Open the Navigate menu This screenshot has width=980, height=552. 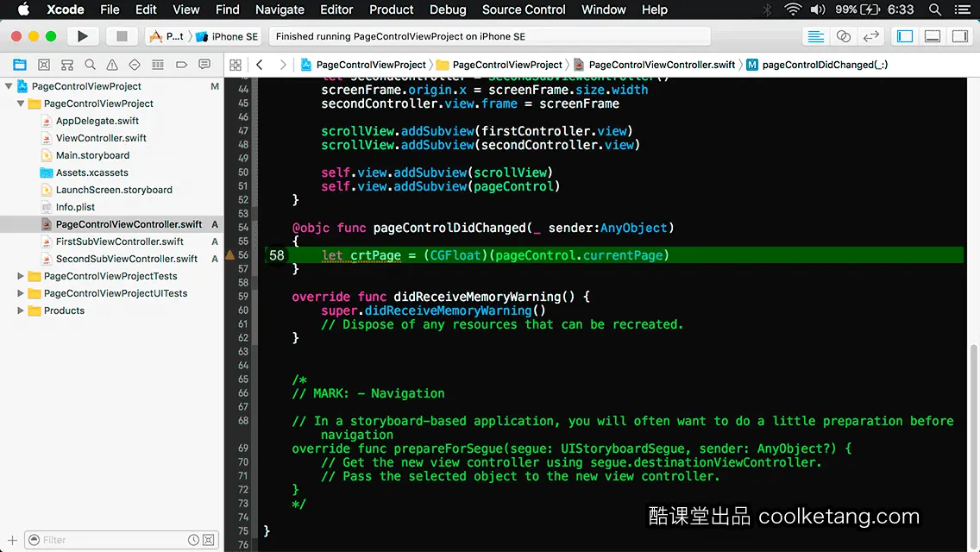click(280, 9)
